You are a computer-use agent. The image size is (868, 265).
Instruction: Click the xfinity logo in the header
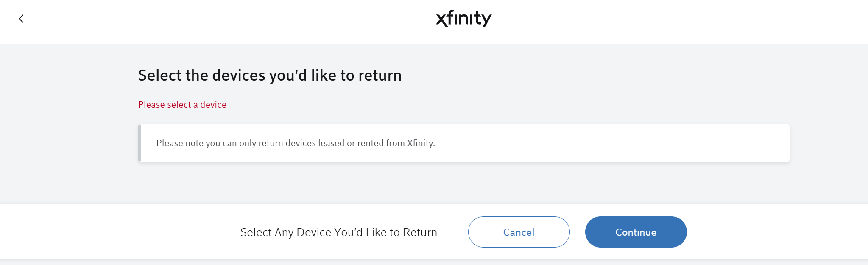click(463, 19)
